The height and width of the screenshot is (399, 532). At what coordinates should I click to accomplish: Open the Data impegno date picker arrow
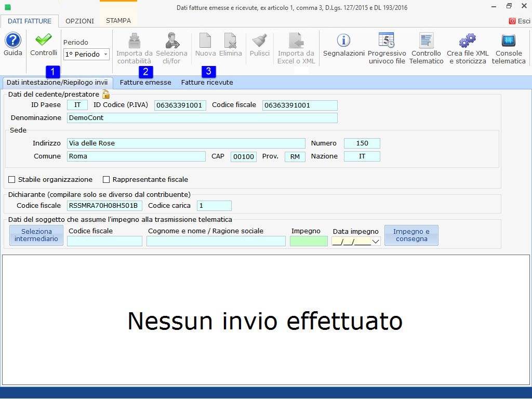tap(375, 242)
